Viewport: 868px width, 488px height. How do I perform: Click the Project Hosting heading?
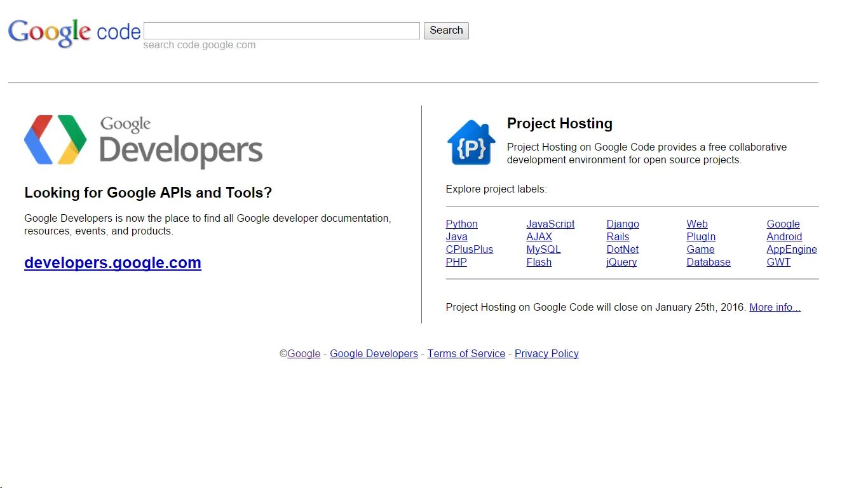pyautogui.click(x=560, y=123)
